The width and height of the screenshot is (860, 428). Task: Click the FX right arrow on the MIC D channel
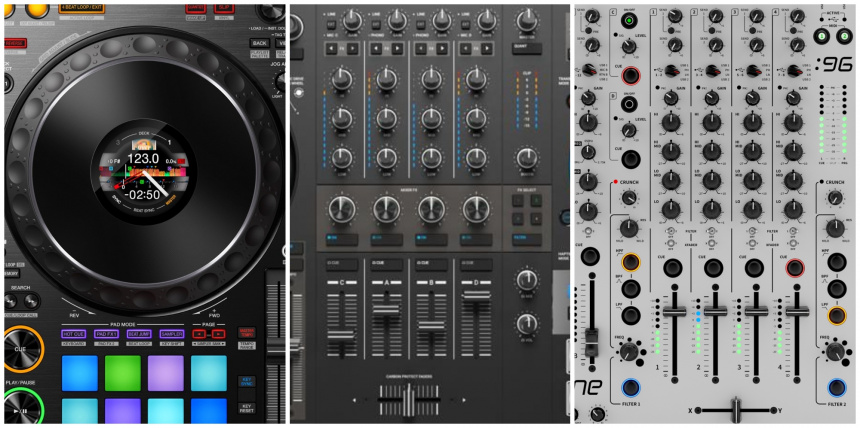tap(486, 48)
